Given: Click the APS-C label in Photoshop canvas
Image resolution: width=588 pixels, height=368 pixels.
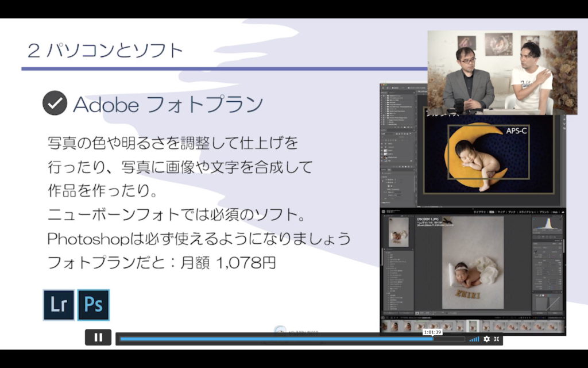Looking at the screenshot, I should click(516, 131).
